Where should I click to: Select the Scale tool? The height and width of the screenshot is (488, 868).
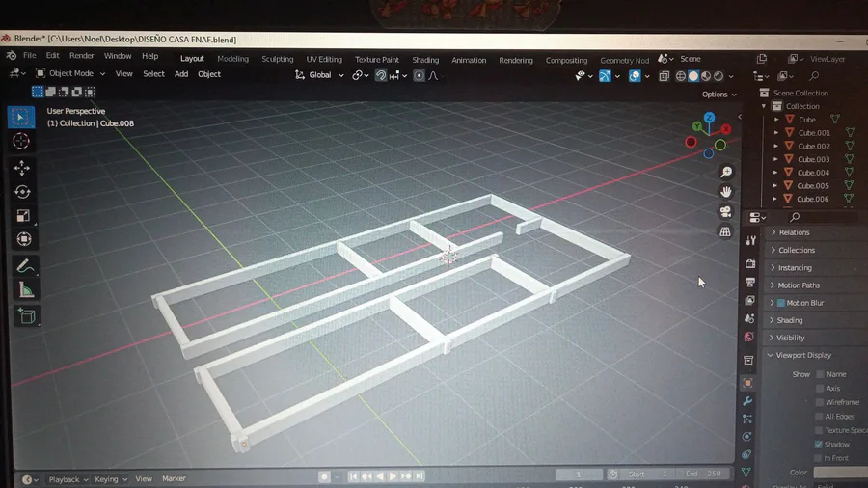tap(23, 215)
